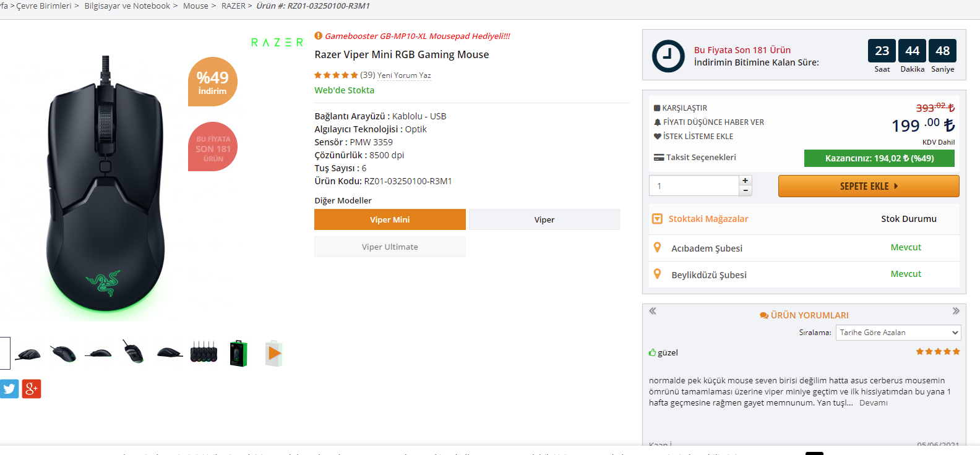Click the product code RZ01-03250100-R3M1 in specs
Image resolution: width=980 pixels, height=455 pixels.
(408, 181)
